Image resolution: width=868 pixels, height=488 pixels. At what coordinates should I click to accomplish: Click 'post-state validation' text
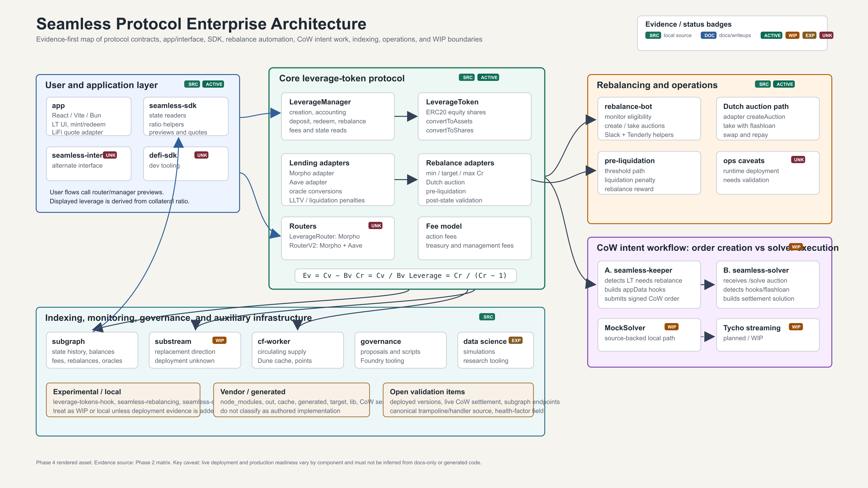(x=454, y=200)
